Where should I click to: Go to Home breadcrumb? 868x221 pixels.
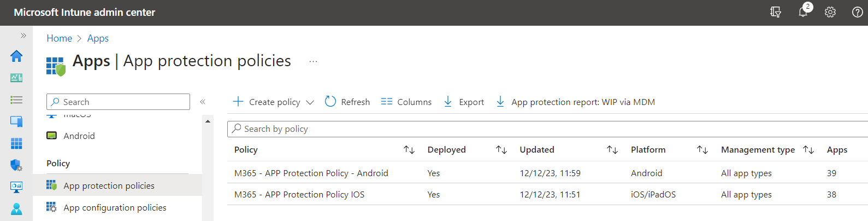click(59, 38)
